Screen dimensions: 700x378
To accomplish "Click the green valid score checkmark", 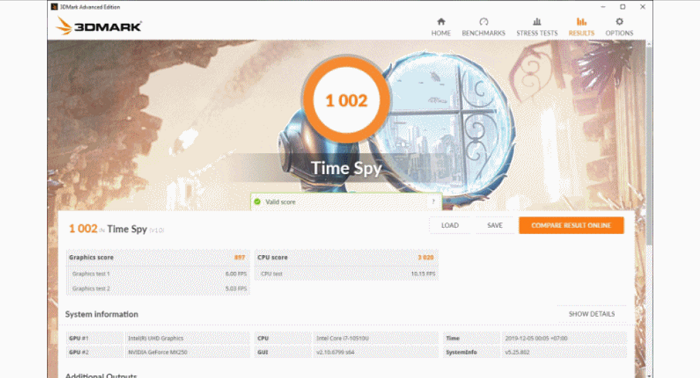I will [x=257, y=202].
